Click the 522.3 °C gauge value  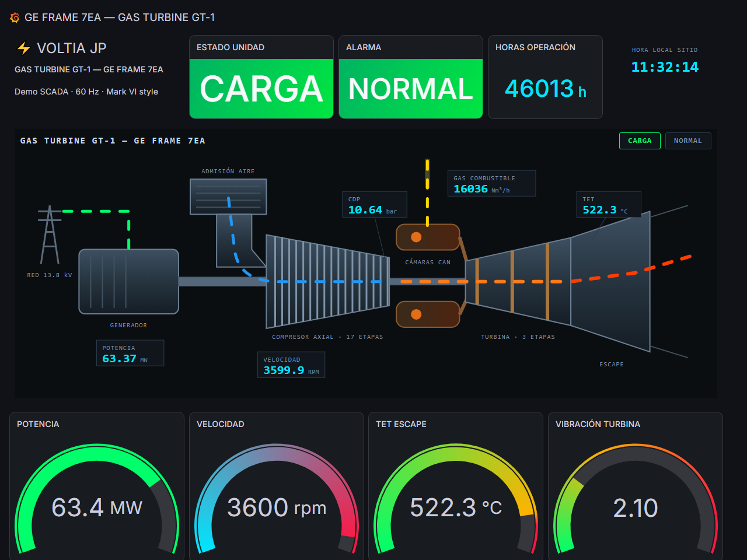pyautogui.click(x=456, y=508)
